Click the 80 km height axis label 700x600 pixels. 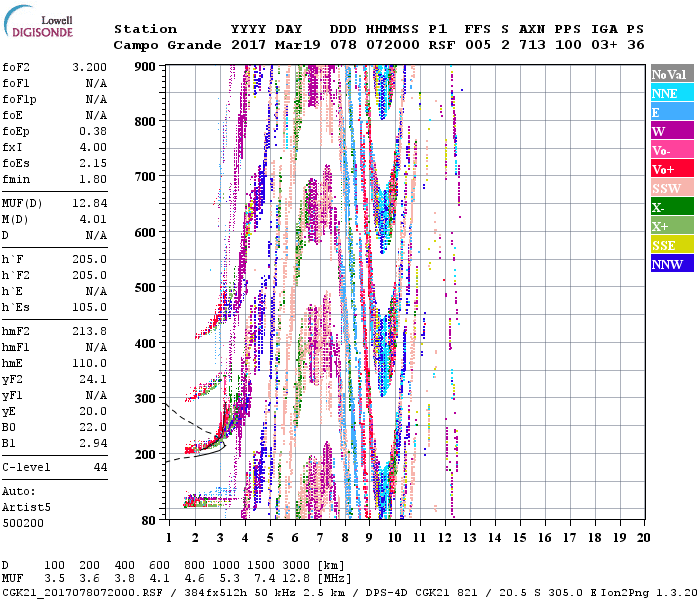click(149, 521)
